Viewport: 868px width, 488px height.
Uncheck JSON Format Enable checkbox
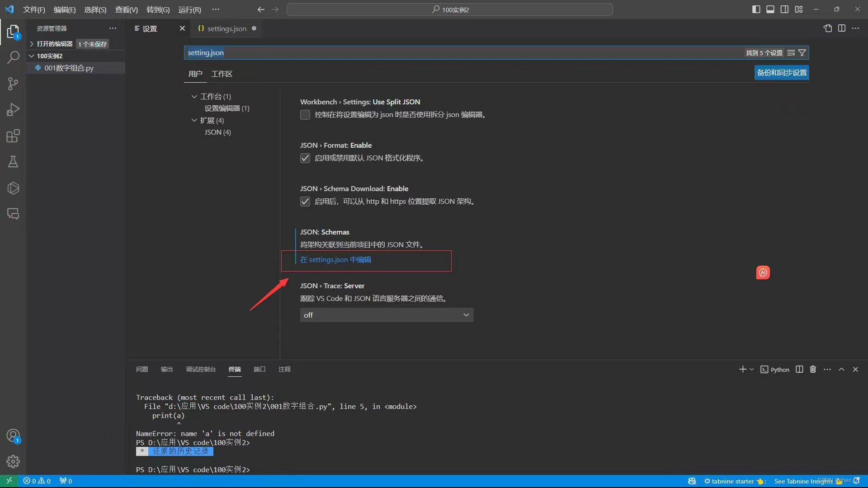click(305, 158)
